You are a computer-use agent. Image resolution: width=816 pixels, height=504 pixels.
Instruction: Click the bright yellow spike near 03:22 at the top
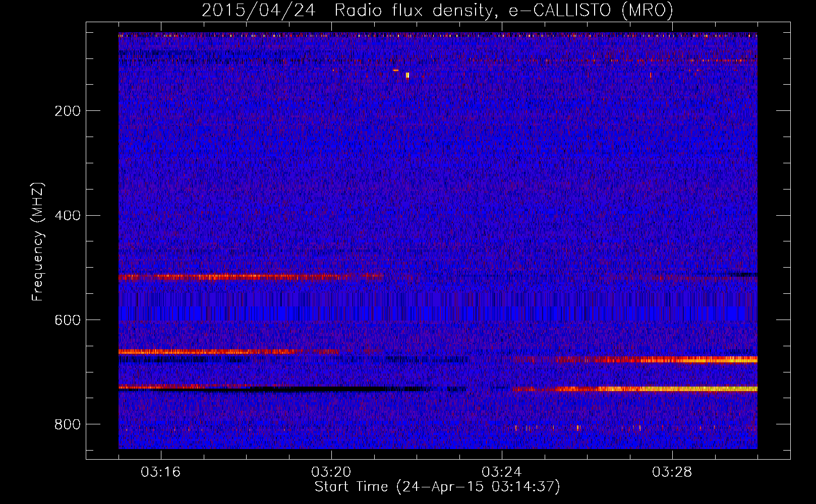[407, 75]
